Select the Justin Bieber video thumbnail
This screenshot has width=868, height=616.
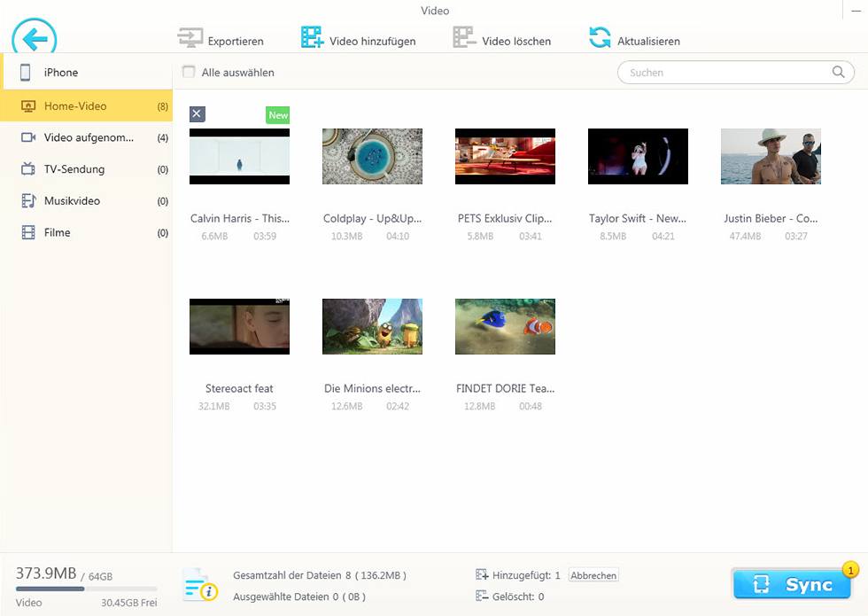tap(771, 156)
